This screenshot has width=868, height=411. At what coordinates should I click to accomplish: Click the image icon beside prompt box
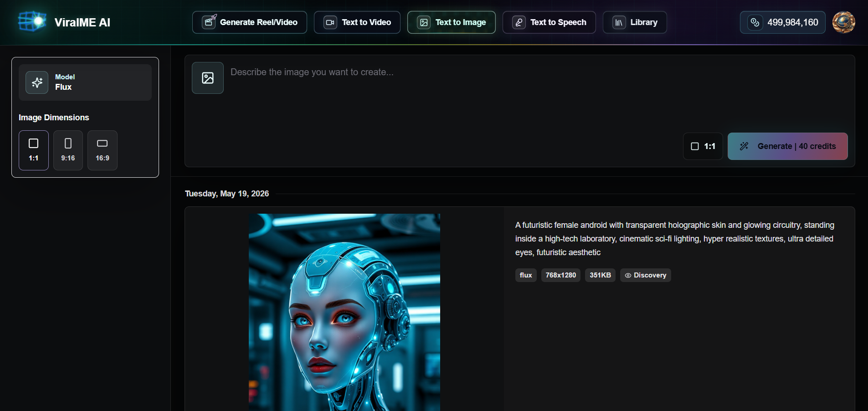pyautogui.click(x=208, y=78)
